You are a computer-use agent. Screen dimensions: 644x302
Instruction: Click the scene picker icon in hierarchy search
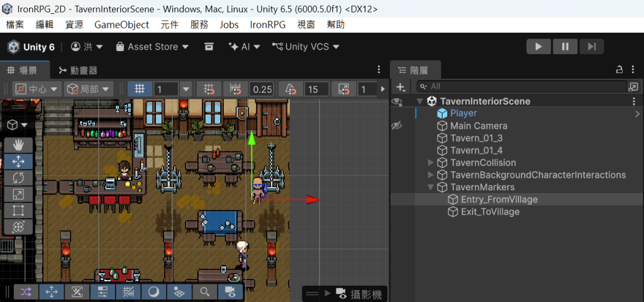(633, 87)
